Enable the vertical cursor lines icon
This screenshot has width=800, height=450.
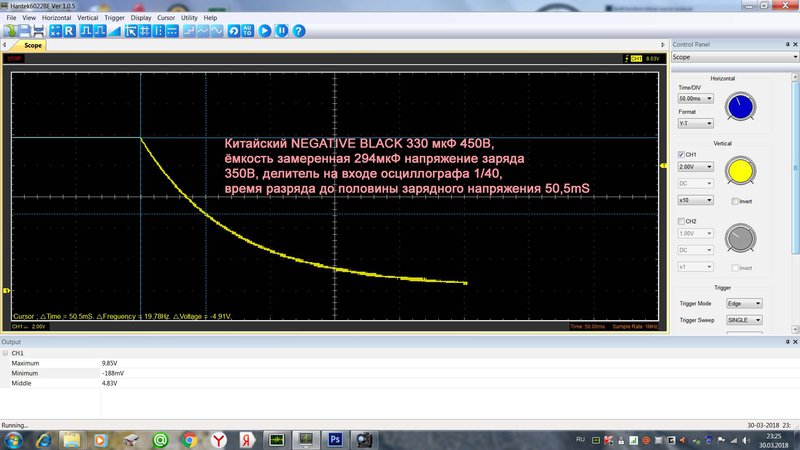click(x=159, y=31)
